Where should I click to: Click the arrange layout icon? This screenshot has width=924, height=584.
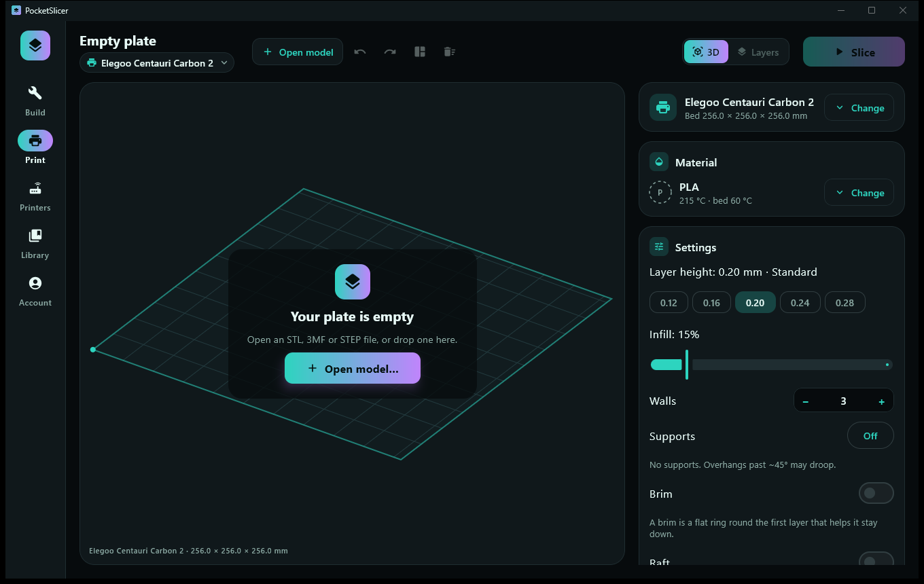coord(420,52)
